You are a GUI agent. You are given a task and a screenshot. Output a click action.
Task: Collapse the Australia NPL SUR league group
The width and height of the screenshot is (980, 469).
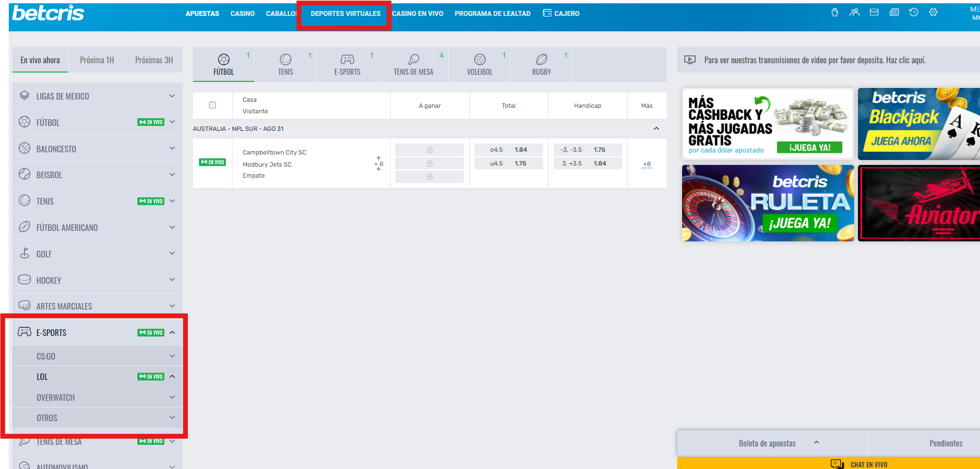point(656,129)
